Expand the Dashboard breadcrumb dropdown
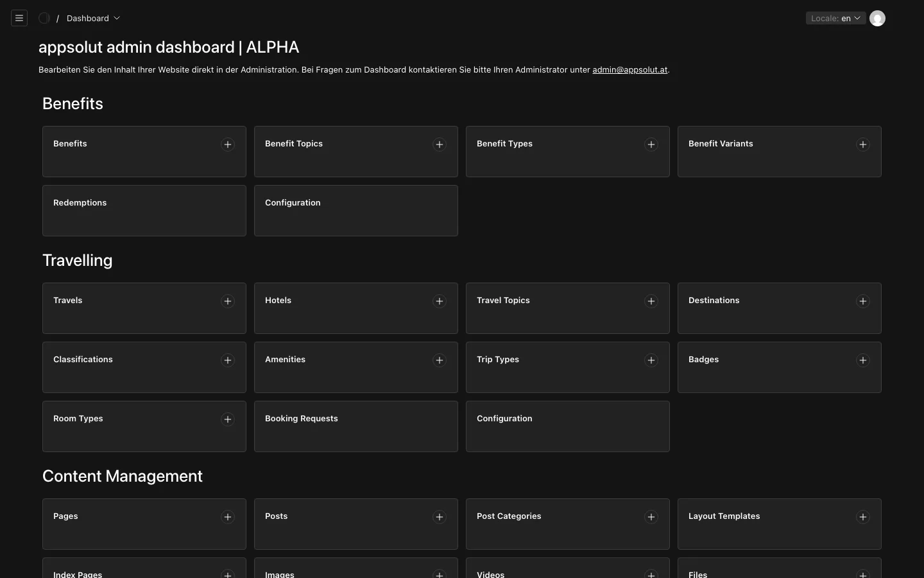 click(x=93, y=18)
